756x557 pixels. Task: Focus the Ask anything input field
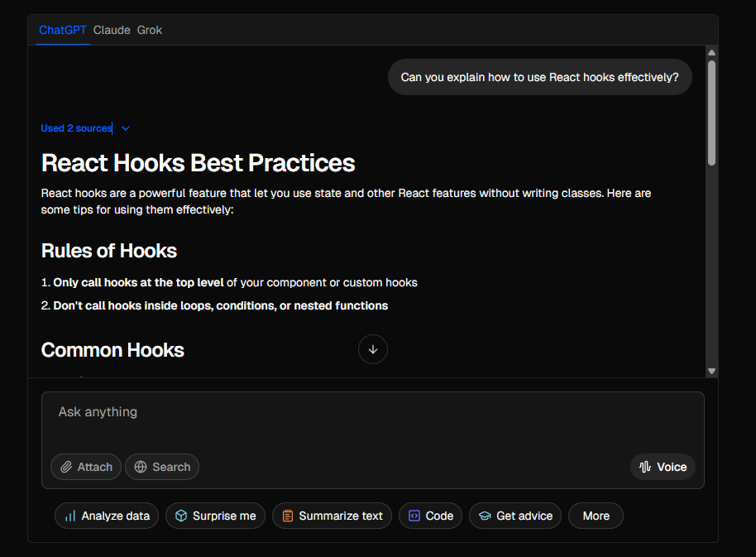[373, 412]
